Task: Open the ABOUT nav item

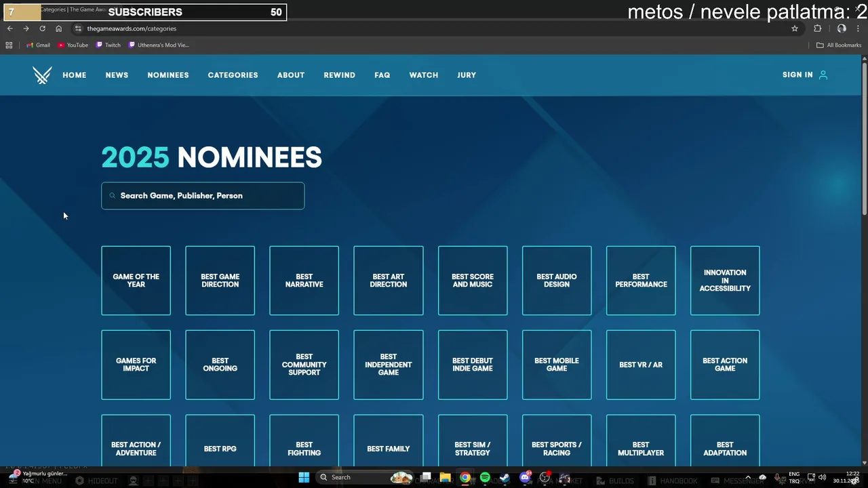Action: point(291,75)
